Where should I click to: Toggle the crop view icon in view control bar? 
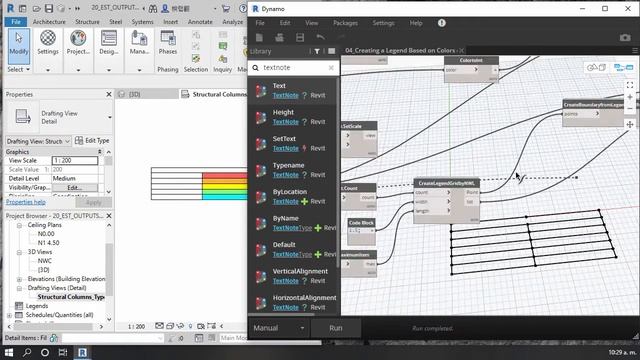tap(201, 326)
